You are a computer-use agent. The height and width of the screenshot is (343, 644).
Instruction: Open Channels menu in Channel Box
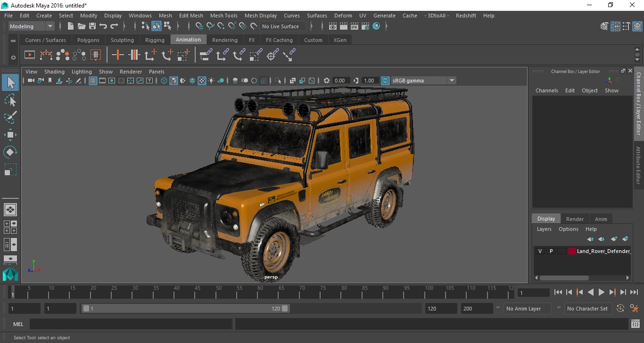546,90
